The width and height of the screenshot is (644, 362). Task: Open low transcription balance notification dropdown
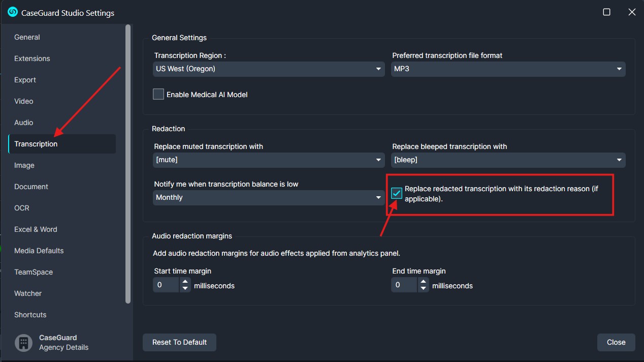coord(269,198)
